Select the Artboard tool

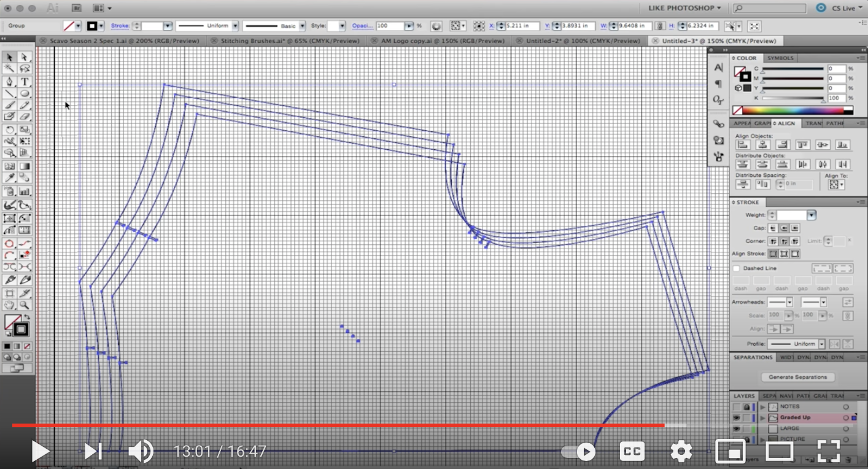9,293
